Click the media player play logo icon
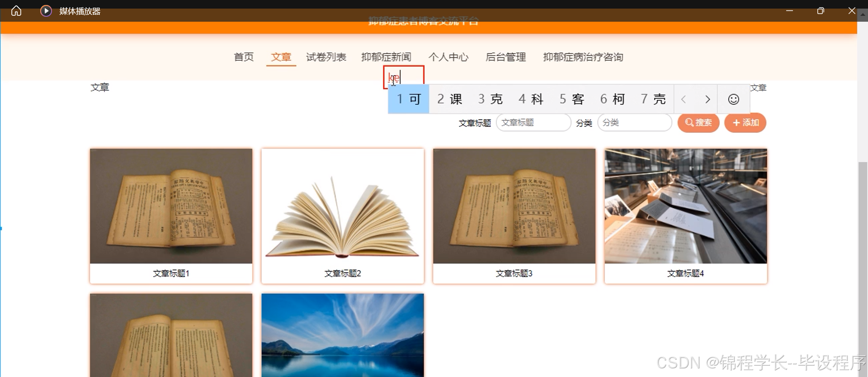Viewport: 868px width, 377px height. click(46, 11)
